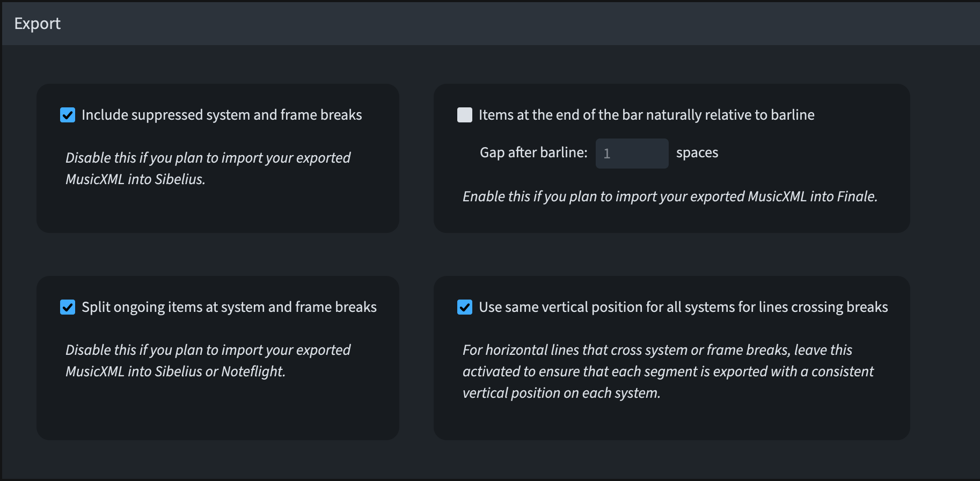
Task: Click the 'spaces' unit label
Action: click(697, 152)
